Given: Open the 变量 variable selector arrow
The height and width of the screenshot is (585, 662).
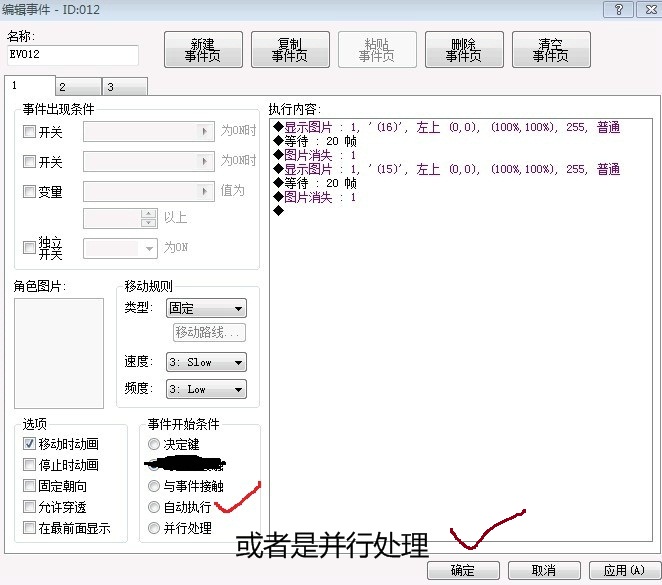Looking at the screenshot, I should coord(205,191).
